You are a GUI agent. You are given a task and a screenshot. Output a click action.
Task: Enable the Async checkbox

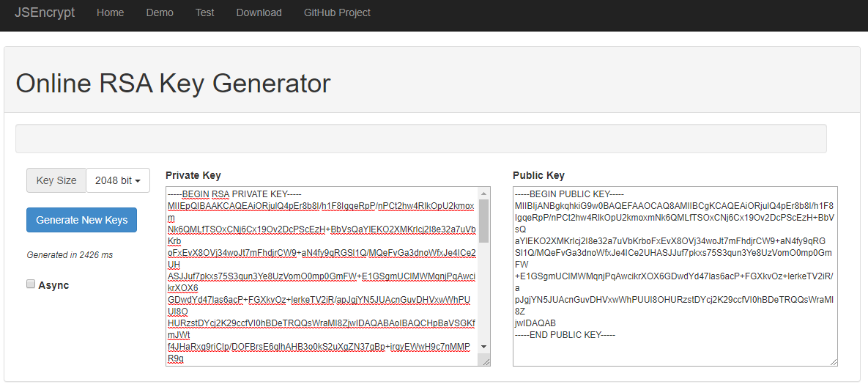point(31,284)
